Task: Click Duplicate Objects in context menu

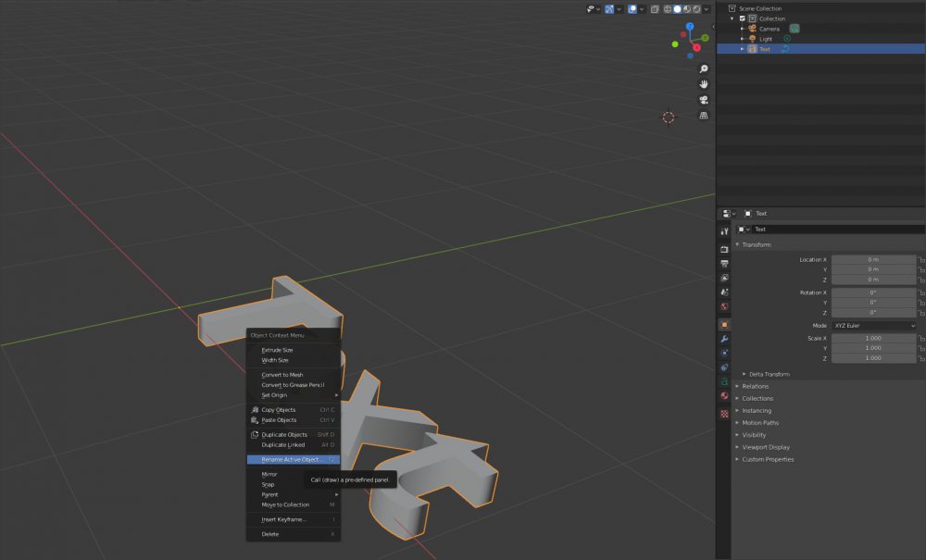Action: (284, 434)
